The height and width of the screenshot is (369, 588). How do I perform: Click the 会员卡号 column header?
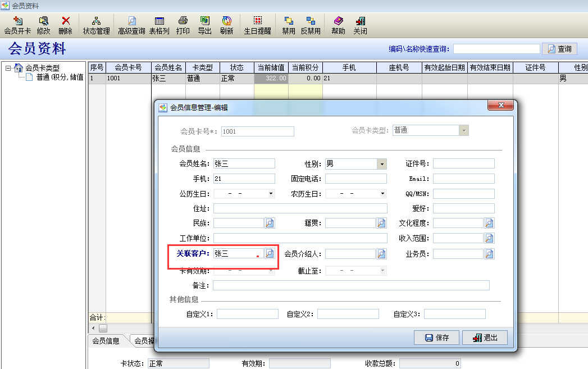click(x=128, y=67)
